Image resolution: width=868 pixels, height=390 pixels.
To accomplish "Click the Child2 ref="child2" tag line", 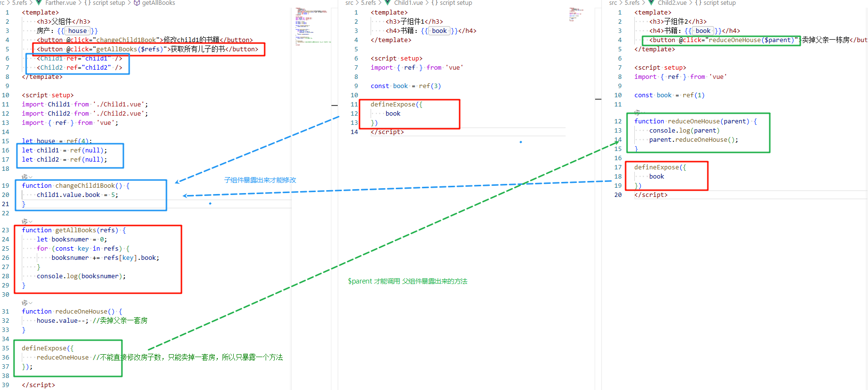I will tap(80, 68).
